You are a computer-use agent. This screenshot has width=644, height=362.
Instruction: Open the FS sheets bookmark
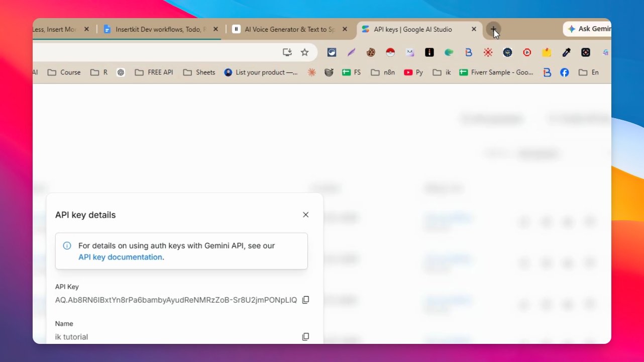pos(352,72)
